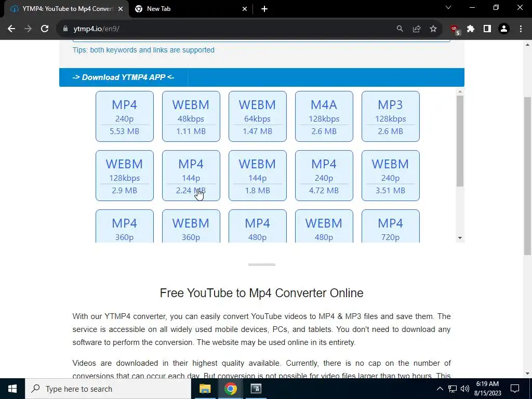The width and height of the screenshot is (532, 399).
Task: Choose the MP4 480p format
Action: click(x=258, y=227)
